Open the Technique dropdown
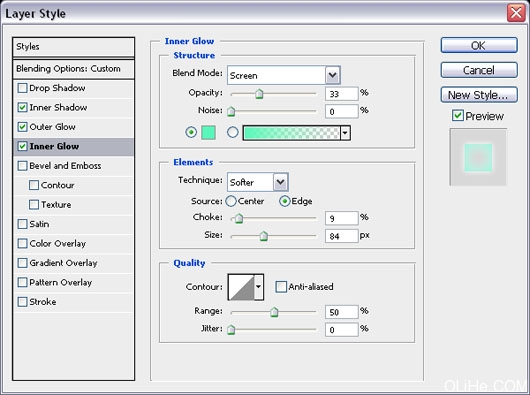530x395 pixels. coord(281,182)
